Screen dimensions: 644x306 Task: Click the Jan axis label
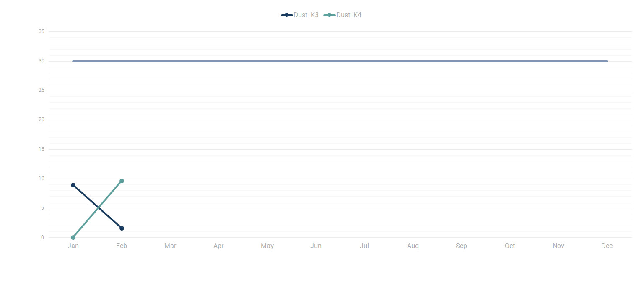click(73, 246)
